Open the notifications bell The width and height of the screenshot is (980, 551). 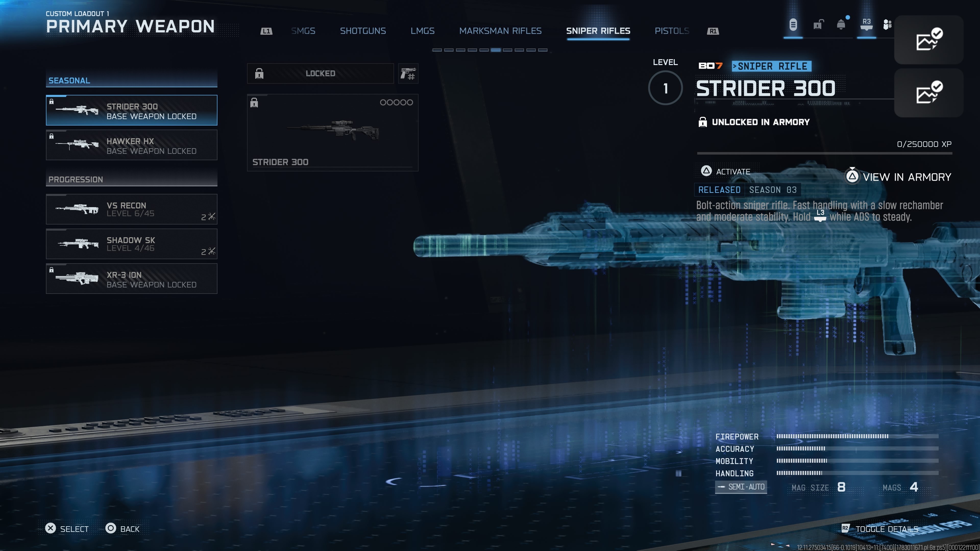click(841, 25)
